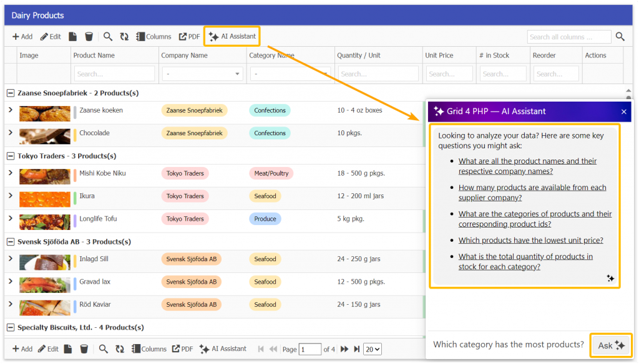Expand row details for Ikura
This screenshot has height=364, width=639.
click(x=10, y=196)
